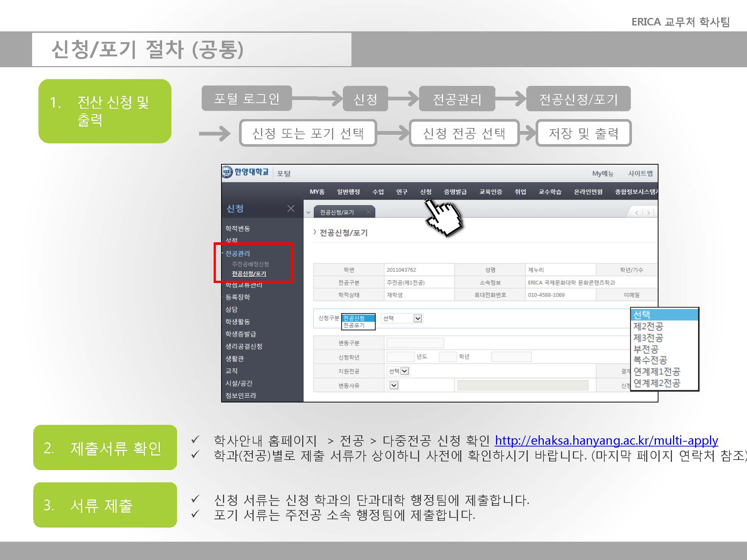The height and width of the screenshot is (560, 747).
Task: Pick 제3전공 in the popup list
Action: click(x=664, y=338)
